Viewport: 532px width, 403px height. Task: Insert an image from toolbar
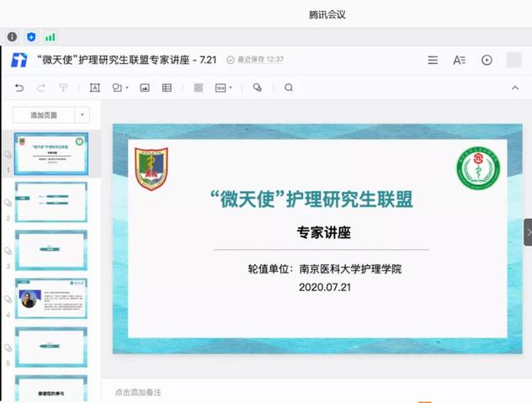pyautogui.click(x=145, y=87)
